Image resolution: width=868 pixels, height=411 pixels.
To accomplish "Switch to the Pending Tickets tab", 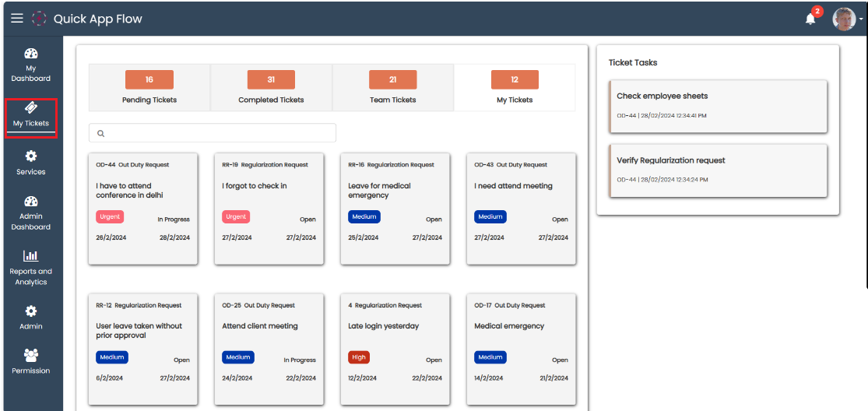I will (x=149, y=86).
